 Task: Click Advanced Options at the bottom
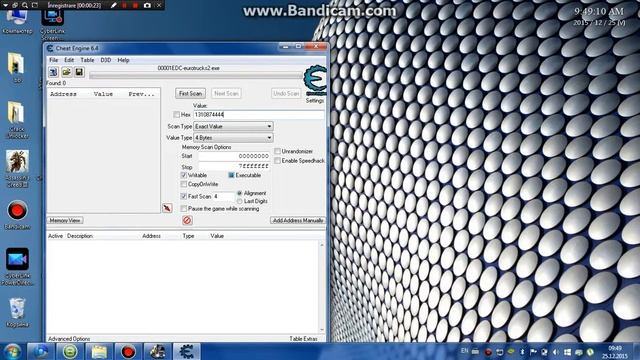tap(69, 339)
